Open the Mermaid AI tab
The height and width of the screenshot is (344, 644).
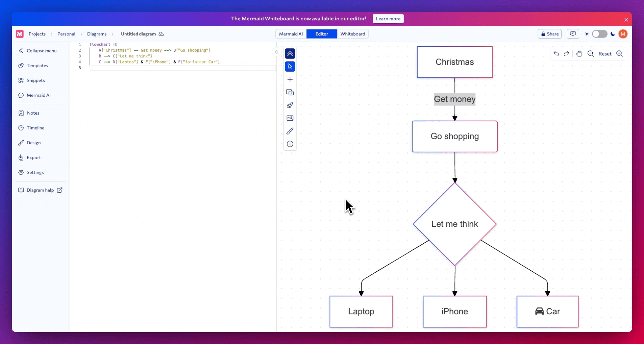click(x=290, y=34)
